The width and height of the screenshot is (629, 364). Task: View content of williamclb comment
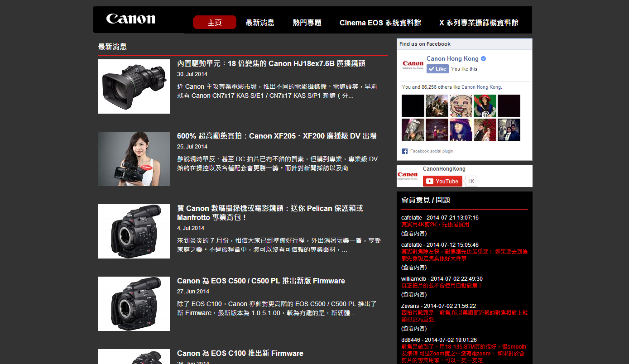click(x=414, y=295)
